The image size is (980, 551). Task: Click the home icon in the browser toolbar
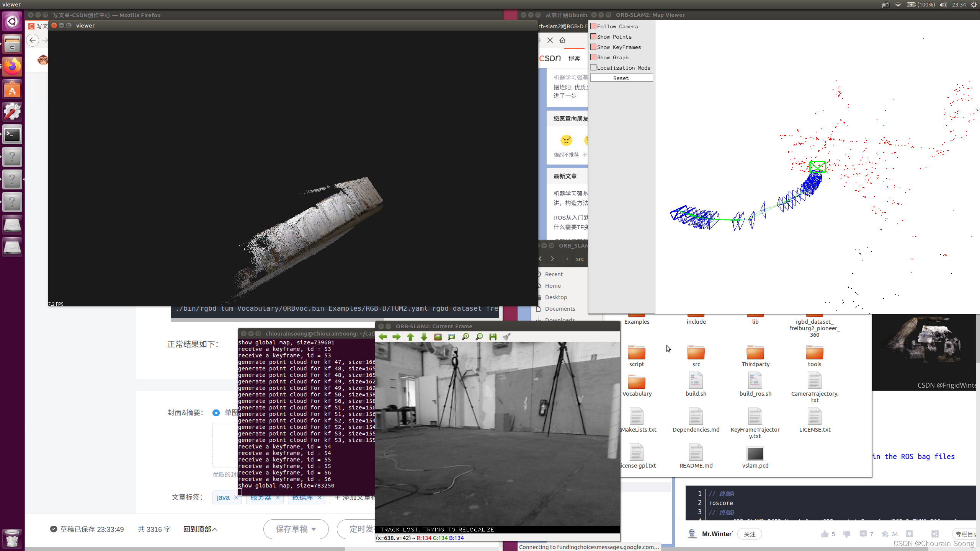click(x=562, y=40)
